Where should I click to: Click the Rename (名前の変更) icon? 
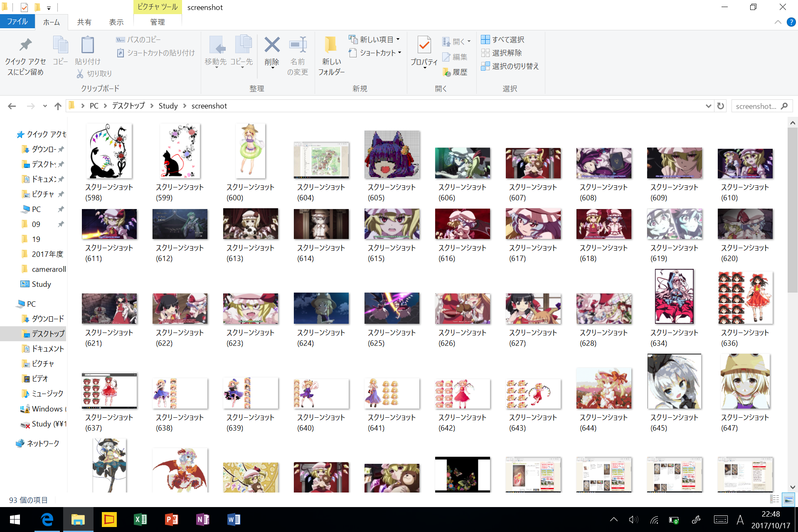point(298,45)
